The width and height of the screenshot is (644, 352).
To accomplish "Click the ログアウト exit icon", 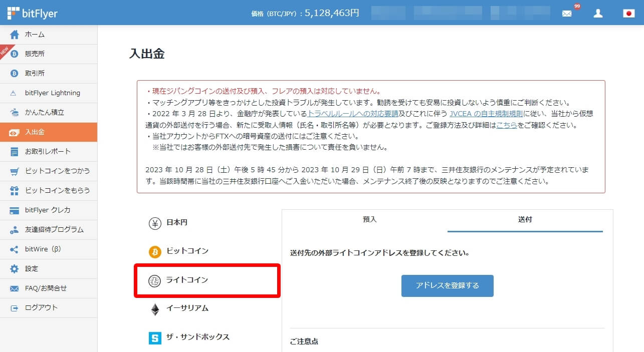I will (x=15, y=308).
